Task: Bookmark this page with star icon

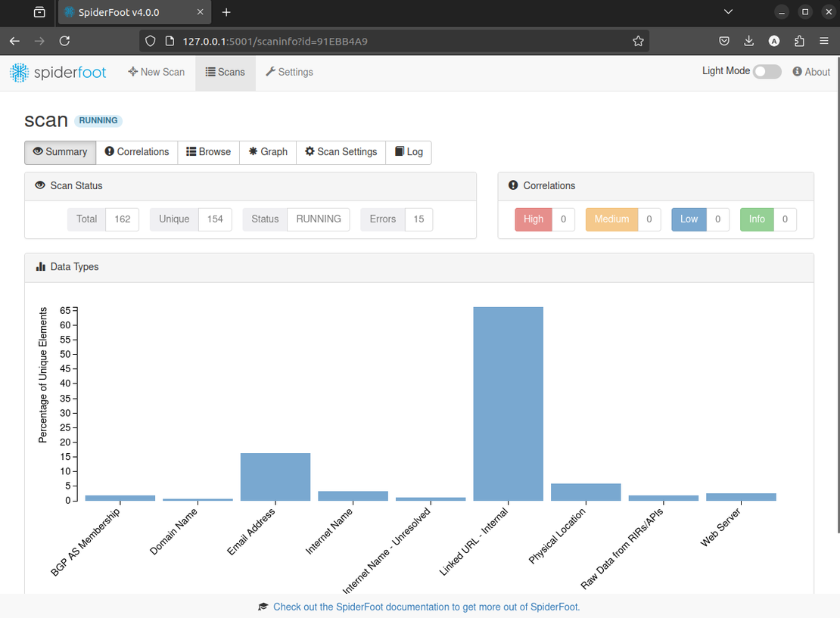Action: (638, 41)
